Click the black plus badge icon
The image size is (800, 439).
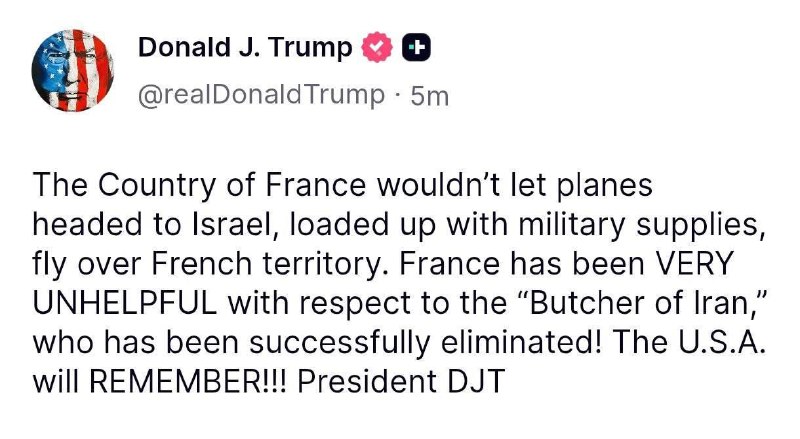click(x=415, y=48)
